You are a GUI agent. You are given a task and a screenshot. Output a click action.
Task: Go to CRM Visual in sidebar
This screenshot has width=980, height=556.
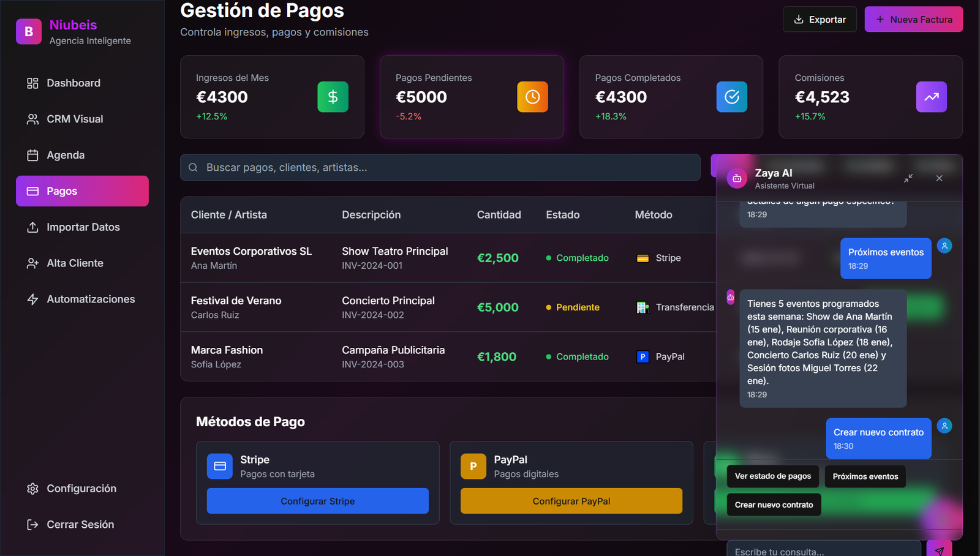[75, 119]
